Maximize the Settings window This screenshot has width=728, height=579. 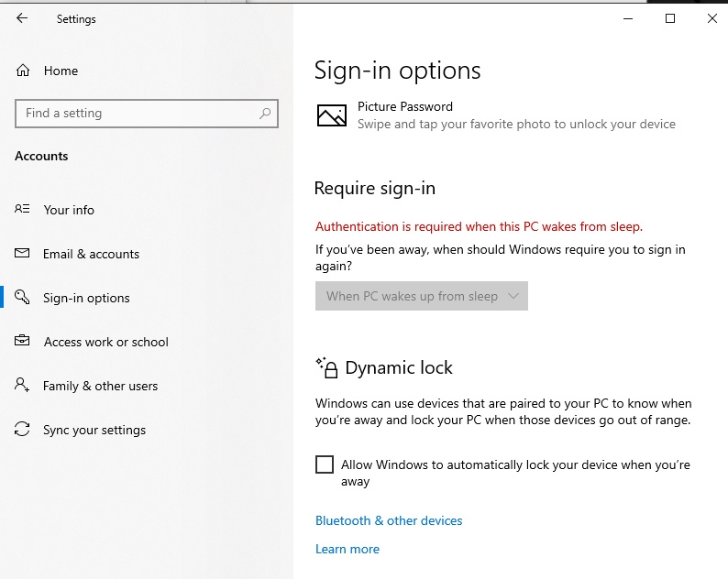[x=670, y=18]
